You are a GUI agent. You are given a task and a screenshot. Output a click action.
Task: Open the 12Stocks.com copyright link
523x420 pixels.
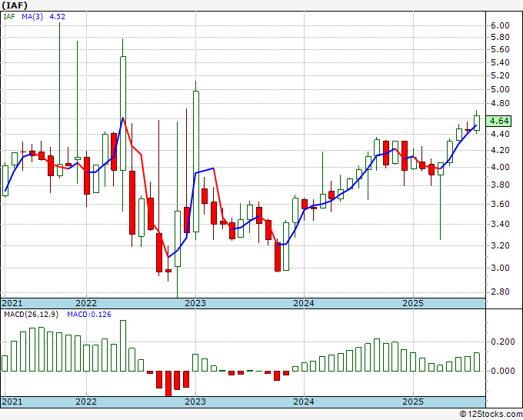(x=491, y=415)
